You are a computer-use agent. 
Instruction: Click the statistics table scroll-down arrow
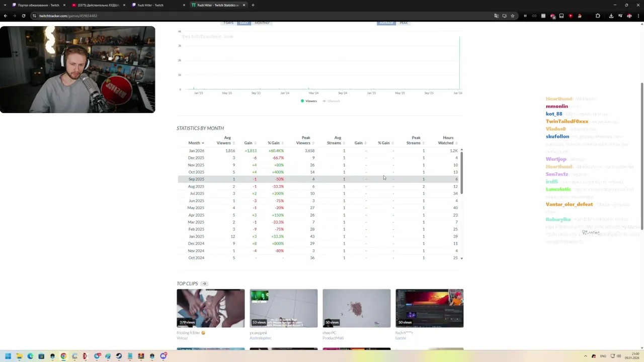click(461, 258)
